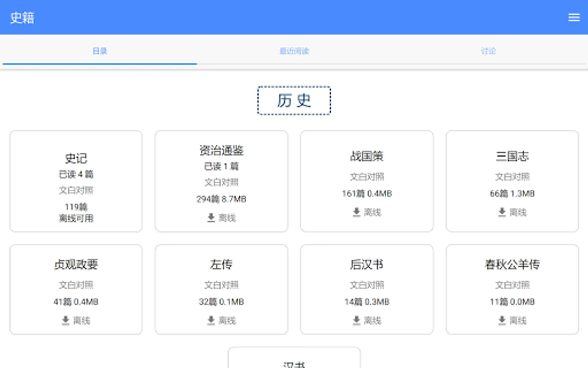Open the 后汉书 book title
Screen dimensions: 588x368
pos(367,265)
